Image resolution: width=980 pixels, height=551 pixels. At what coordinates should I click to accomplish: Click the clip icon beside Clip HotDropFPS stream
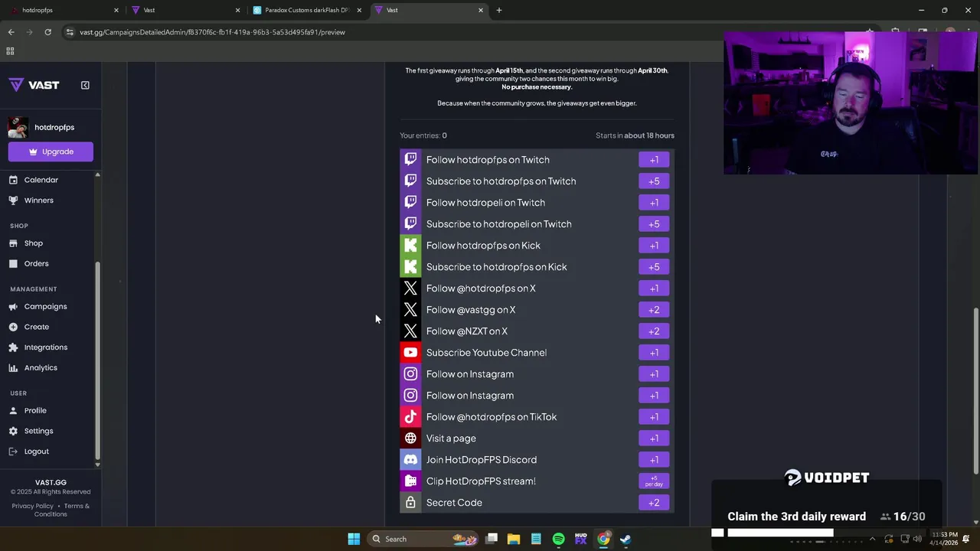click(410, 481)
